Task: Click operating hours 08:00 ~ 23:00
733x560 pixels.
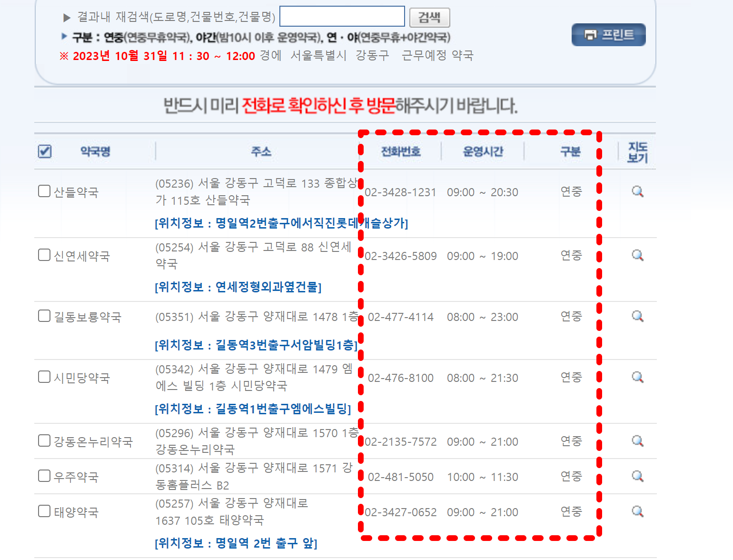Action: click(483, 317)
